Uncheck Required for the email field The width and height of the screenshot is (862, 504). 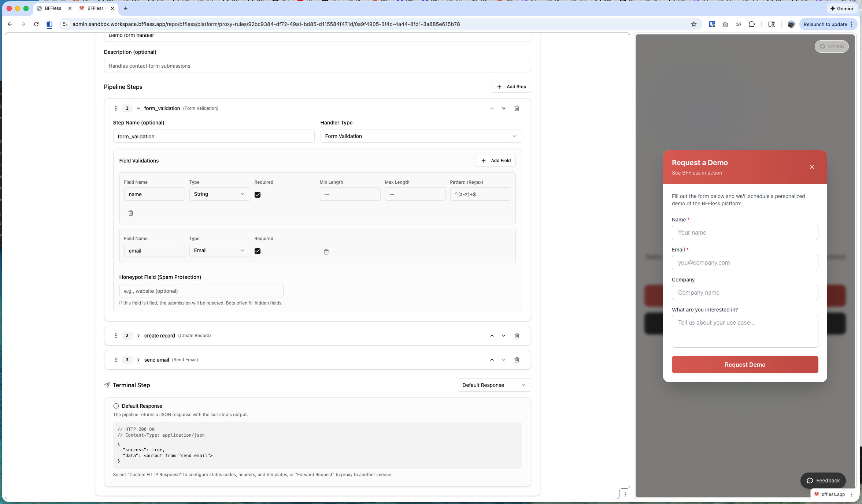click(x=258, y=251)
